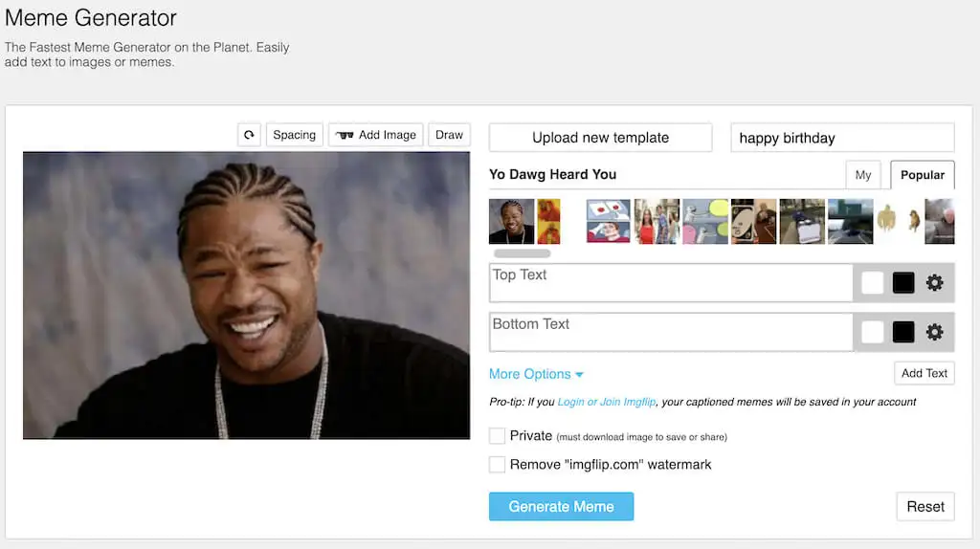Viewport: 980px width, 549px height.
Task: Click the Top Text input field
Action: 671,283
